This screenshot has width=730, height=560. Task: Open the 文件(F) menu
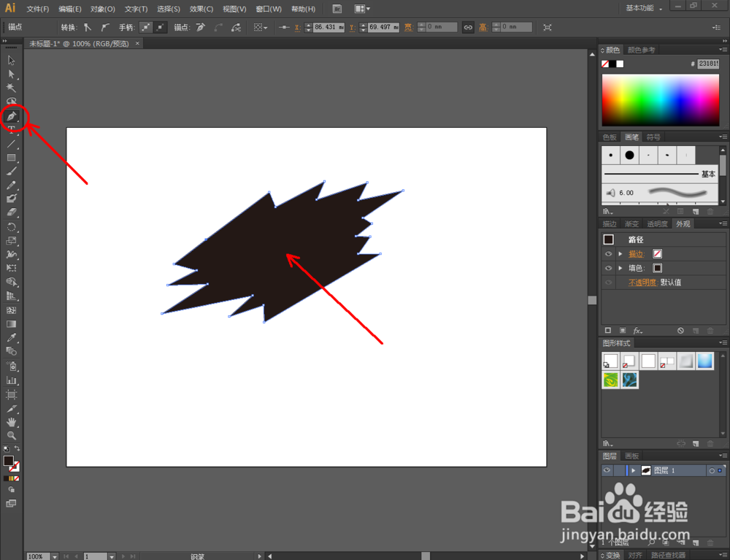click(38, 9)
